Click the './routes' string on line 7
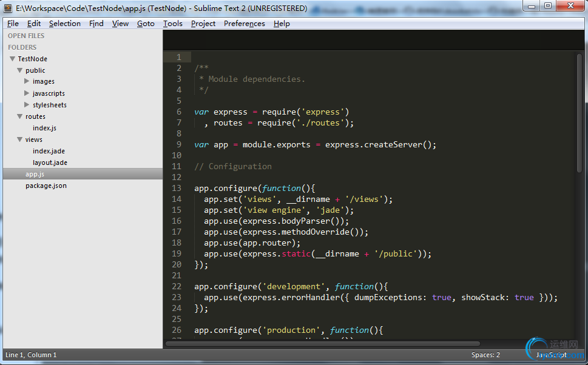The width and height of the screenshot is (588, 365). tap(320, 123)
